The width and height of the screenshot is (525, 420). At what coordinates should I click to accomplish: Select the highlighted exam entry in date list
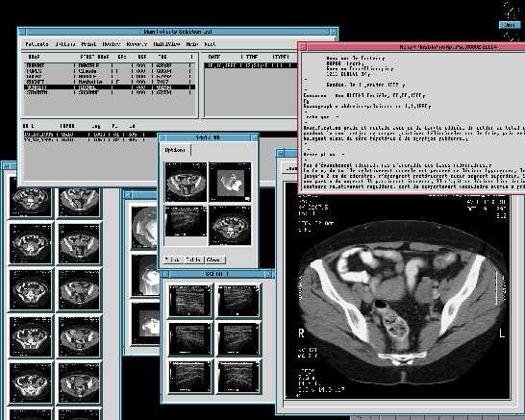coord(250,66)
